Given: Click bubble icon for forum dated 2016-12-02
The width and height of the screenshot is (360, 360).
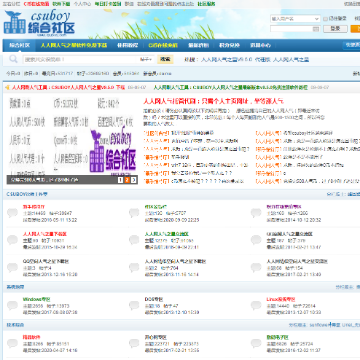Looking at the screenshot, I should coord(256,343).
